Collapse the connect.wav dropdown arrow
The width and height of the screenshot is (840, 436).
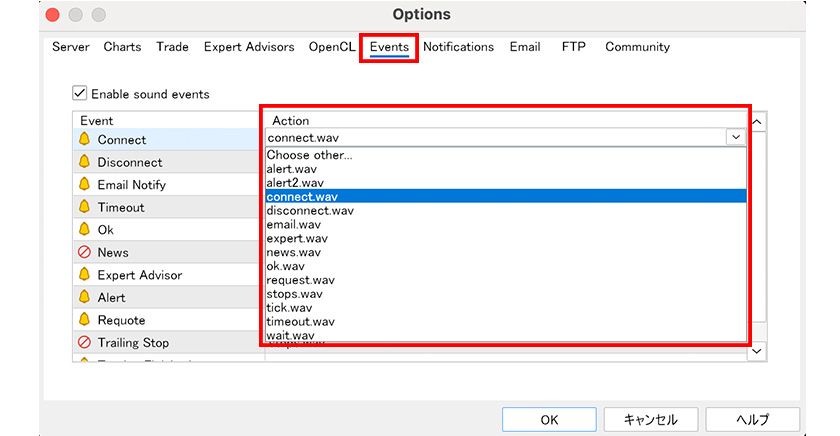coord(736,139)
